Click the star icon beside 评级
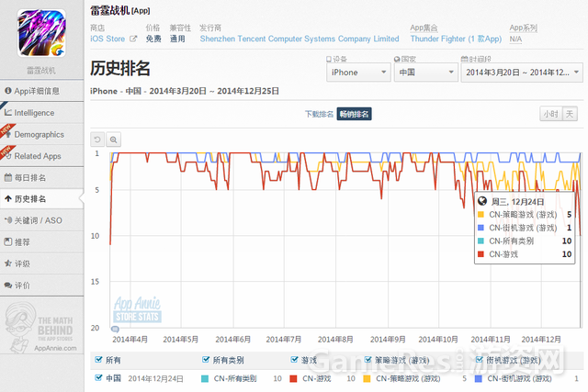This screenshot has width=588, height=392. [8, 263]
